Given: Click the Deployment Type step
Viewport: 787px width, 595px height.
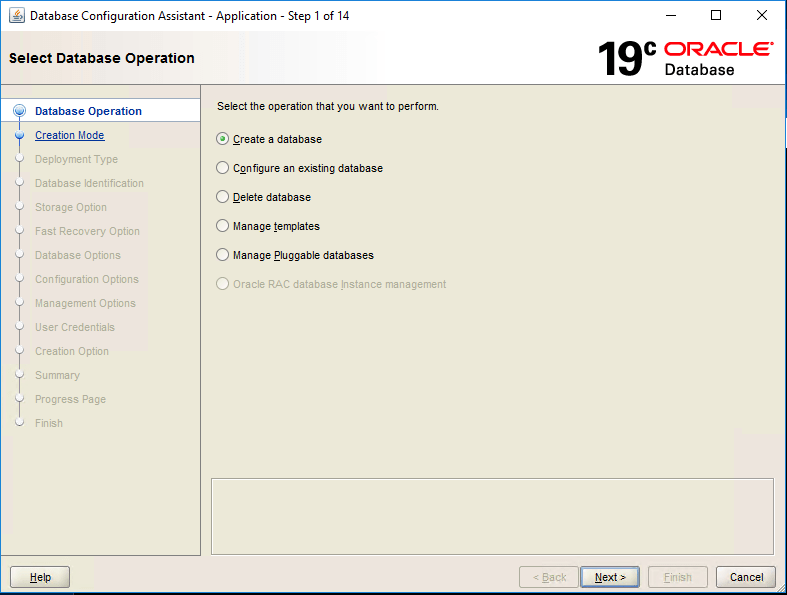Looking at the screenshot, I should coord(76,159).
